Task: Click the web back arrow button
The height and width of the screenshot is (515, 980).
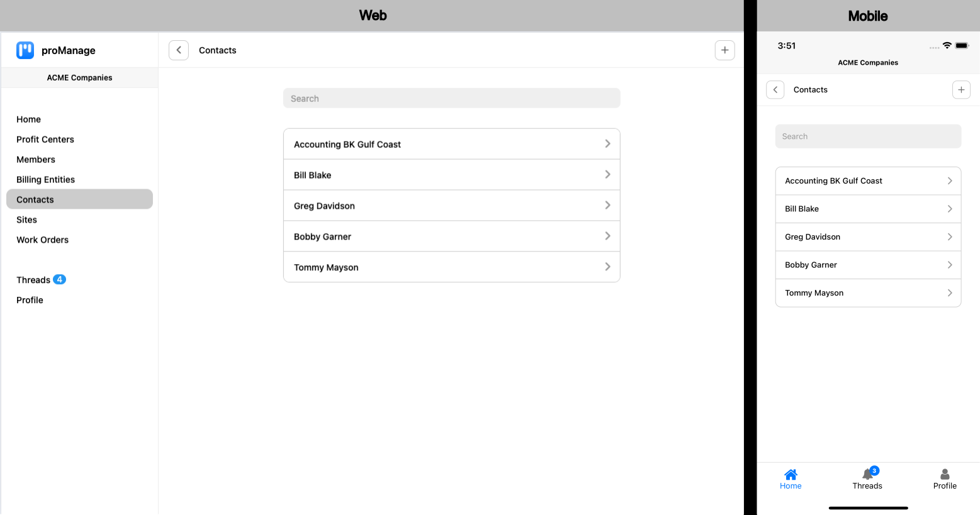Action: 179,50
